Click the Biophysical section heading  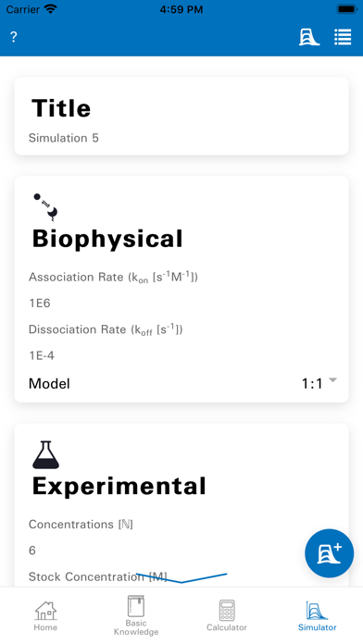click(x=107, y=239)
